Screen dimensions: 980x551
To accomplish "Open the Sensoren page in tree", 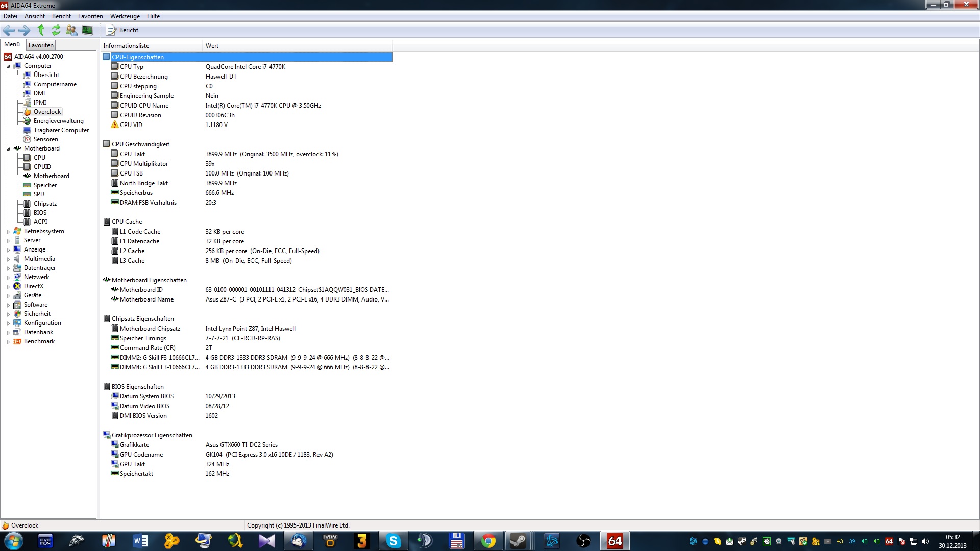I will point(45,139).
